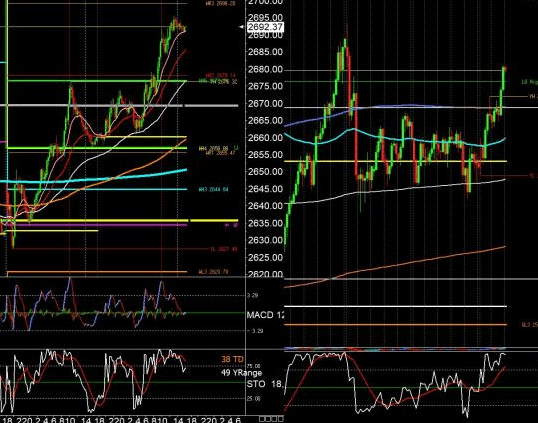Click the 49 YRange label
The height and width of the screenshot is (423, 538).
[x=241, y=373]
